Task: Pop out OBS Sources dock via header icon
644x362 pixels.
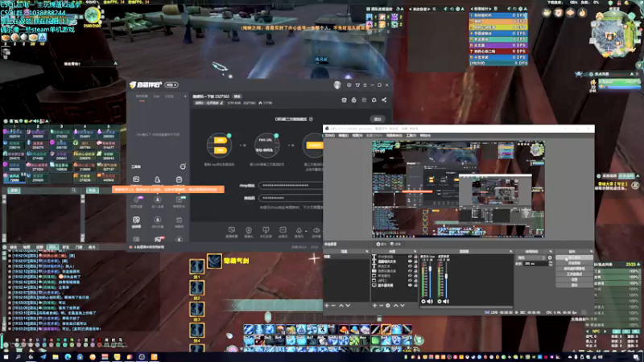Action: (415, 251)
